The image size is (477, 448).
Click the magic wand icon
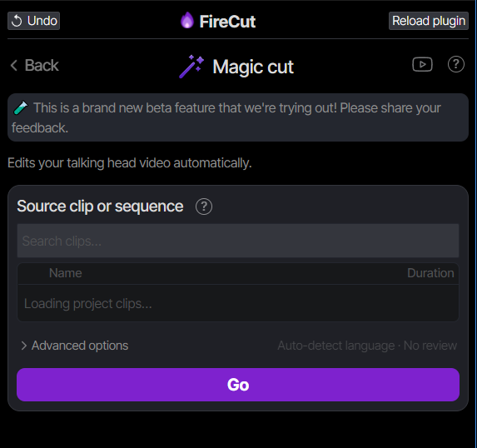click(x=191, y=67)
